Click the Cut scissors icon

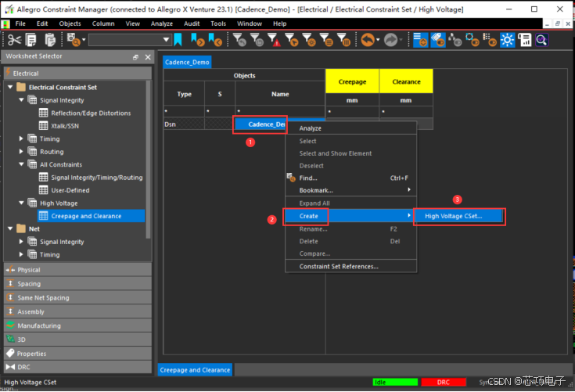coord(14,40)
